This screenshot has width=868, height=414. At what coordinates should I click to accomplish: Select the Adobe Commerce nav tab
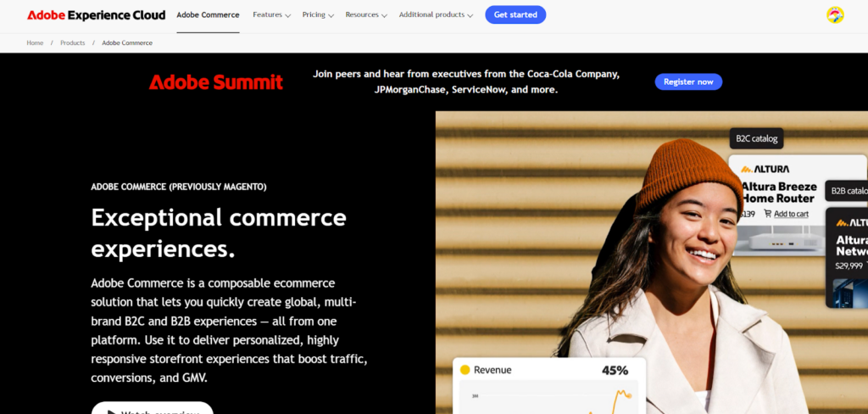coord(209,15)
